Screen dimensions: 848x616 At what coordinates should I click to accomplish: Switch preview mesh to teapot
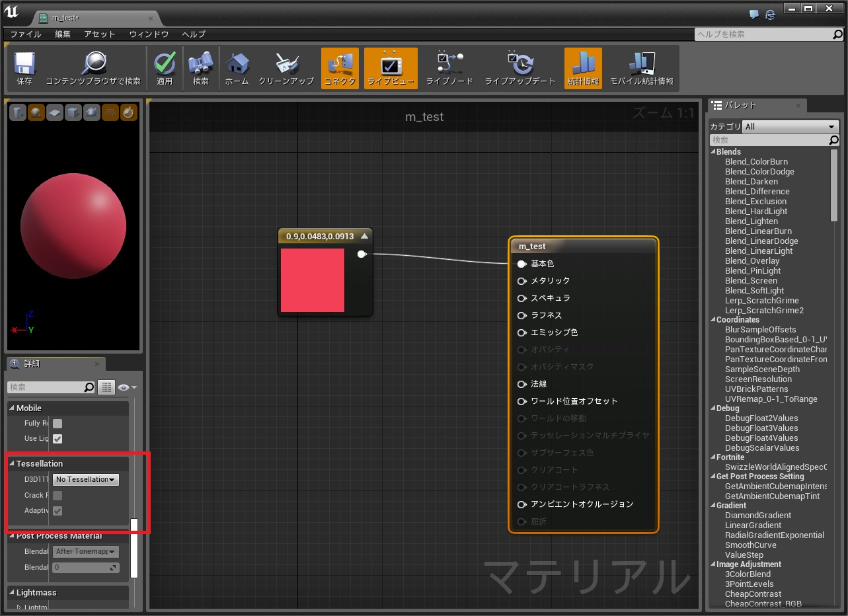click(x=91, y=112)
